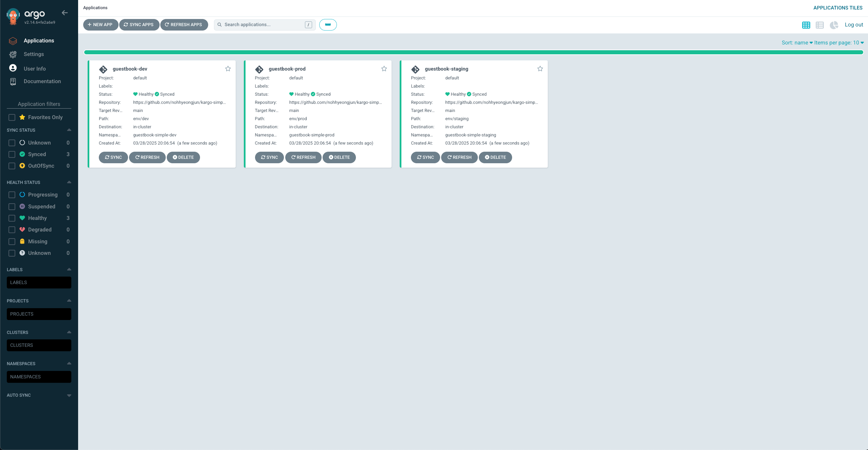Select the tiles grid view icon
The width and height of the screenshot is (868, 450).
point(806,25)
